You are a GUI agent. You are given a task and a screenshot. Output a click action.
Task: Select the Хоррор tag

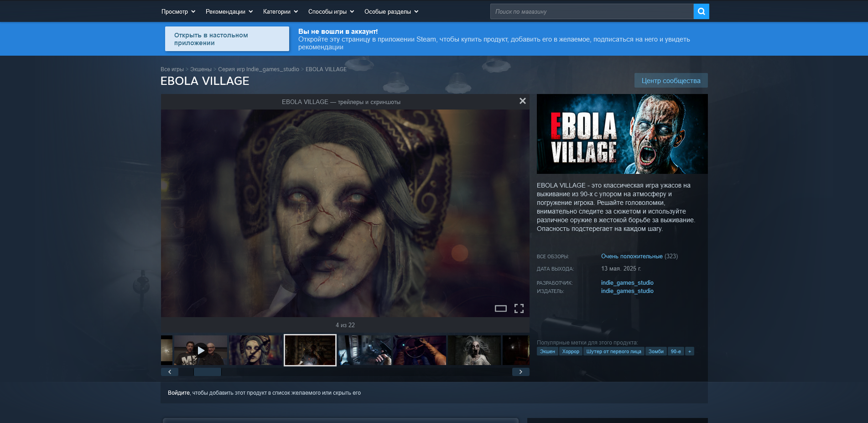pyautogui.click(x=571, y=351)
